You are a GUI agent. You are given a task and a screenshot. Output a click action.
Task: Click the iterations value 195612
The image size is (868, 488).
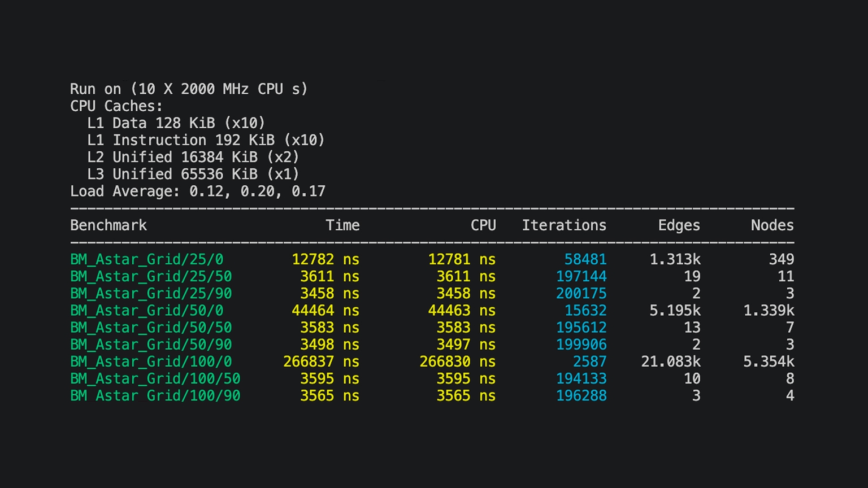point(581,327)
